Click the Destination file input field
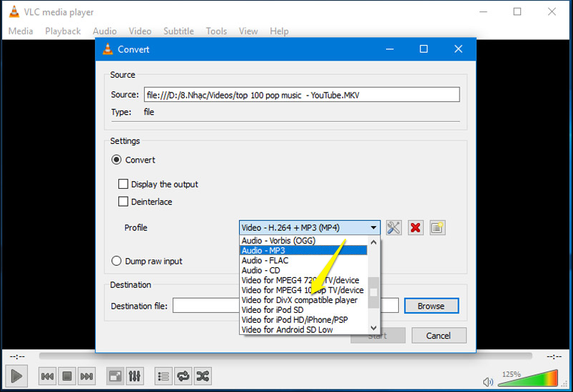573x392 pixels. (285, 306)
